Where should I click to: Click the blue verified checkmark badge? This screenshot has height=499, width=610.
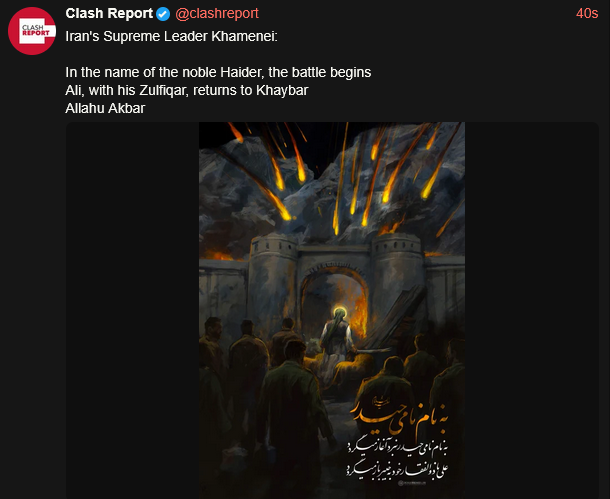tap(163, 14)
